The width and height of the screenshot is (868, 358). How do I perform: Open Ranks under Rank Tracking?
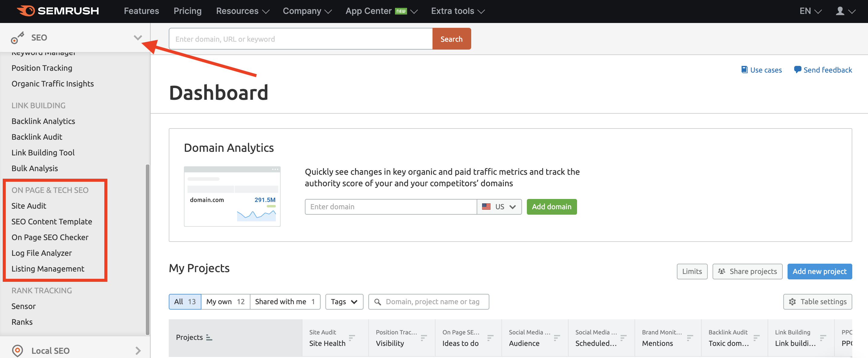[22, 322]
